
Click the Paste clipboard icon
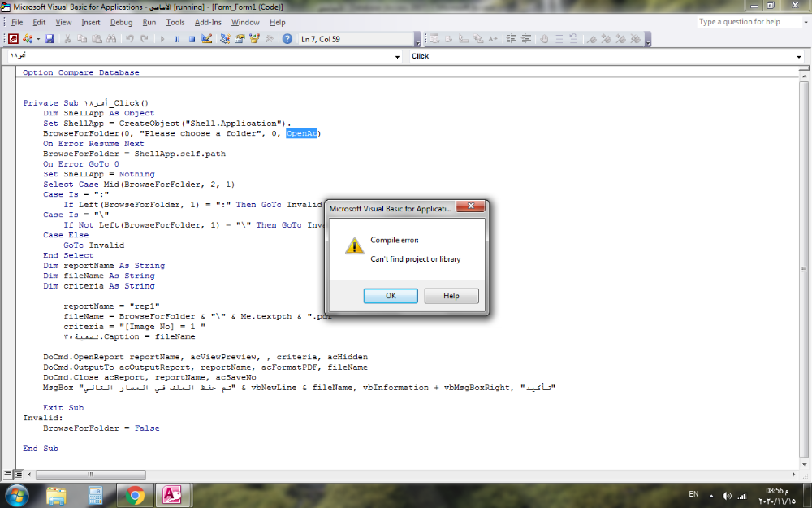(x=97, y=39)
